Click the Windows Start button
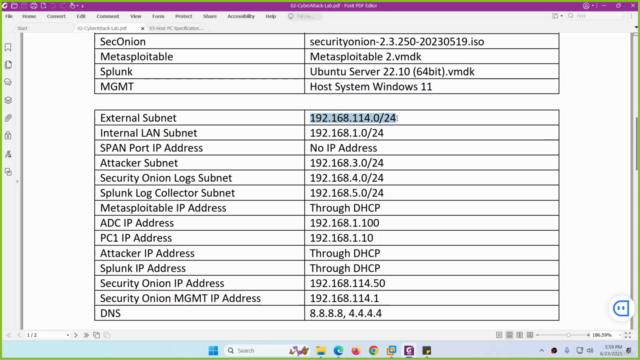 tap(213, 351)
